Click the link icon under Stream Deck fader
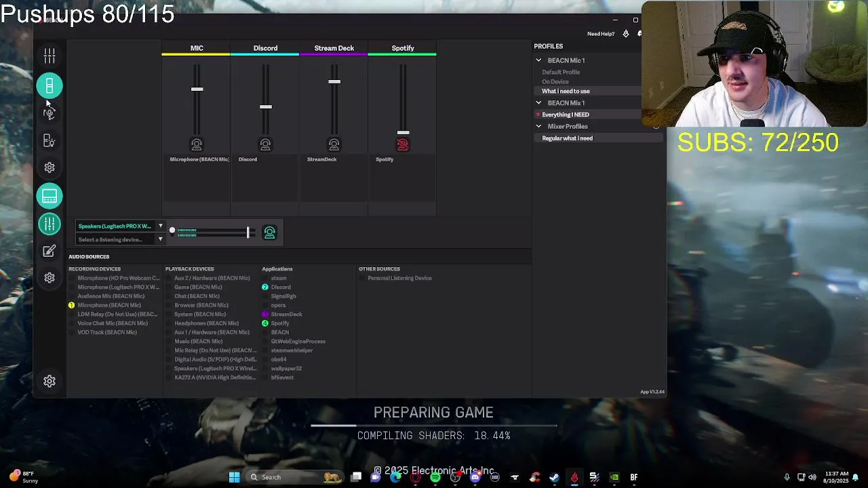 (334, 144)
